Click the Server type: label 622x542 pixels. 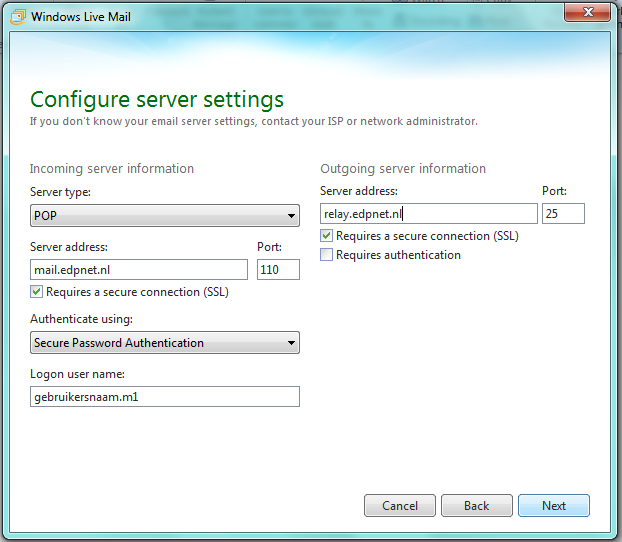click(60, 192)
